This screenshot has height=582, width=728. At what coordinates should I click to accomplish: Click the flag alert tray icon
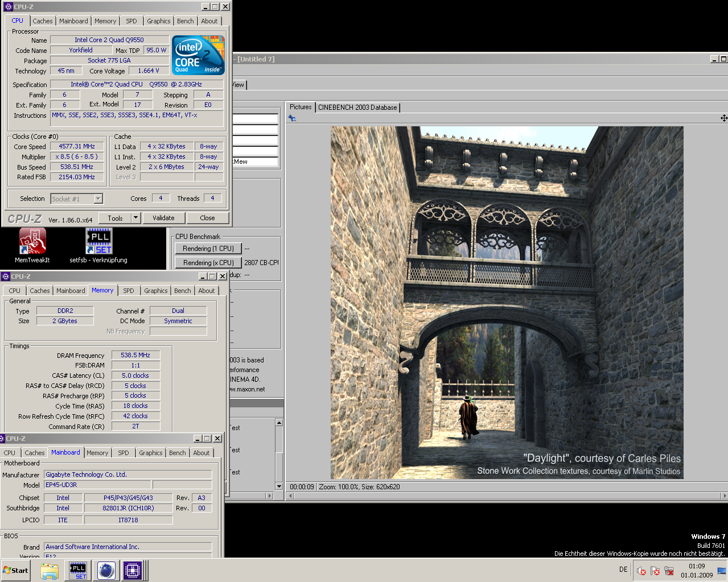coord(655,571)
